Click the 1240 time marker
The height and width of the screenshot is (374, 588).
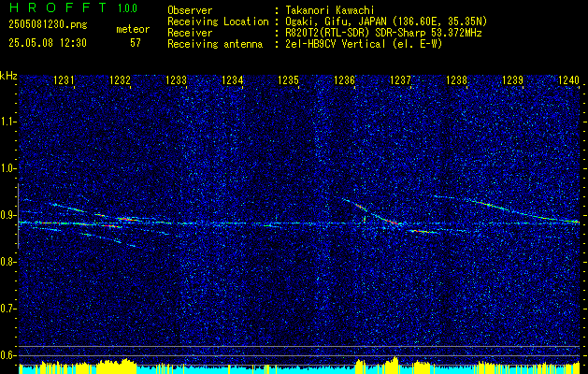click(x=569, y=79)
